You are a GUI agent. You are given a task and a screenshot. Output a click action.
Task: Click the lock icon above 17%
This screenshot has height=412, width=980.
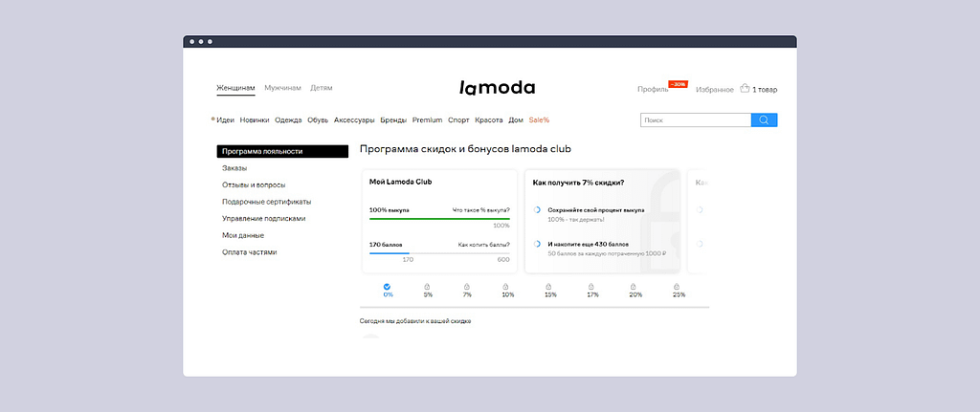point(591,287)
